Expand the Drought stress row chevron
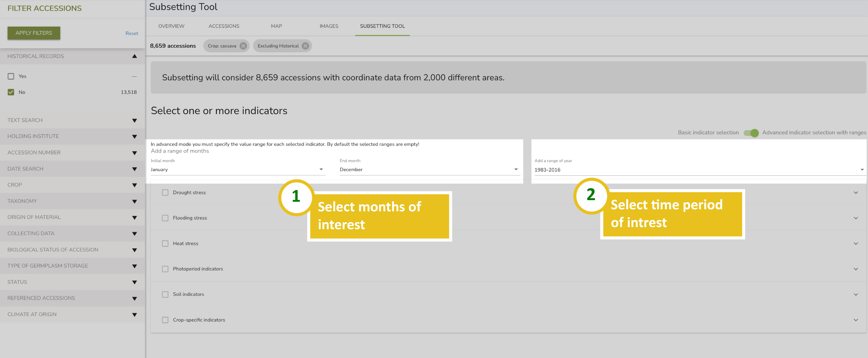This screenshot has height=358, width=868. pyautogui.click(x=856, y=193)
